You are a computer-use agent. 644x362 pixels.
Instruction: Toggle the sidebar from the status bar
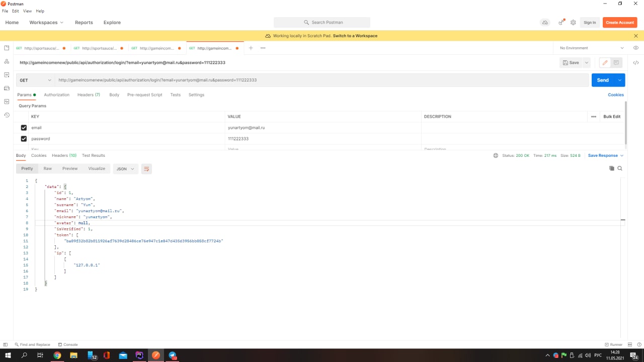[6, 344]
